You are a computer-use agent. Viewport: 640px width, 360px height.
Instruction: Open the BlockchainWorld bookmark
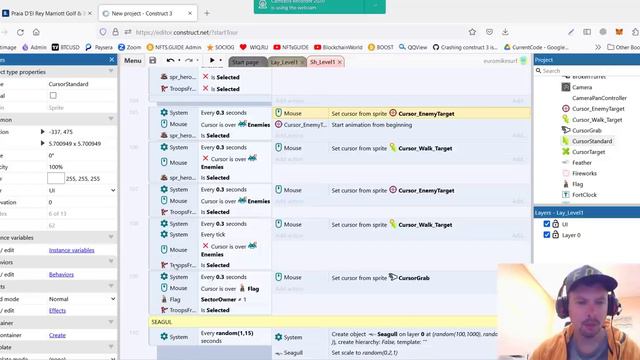[338, 47]
